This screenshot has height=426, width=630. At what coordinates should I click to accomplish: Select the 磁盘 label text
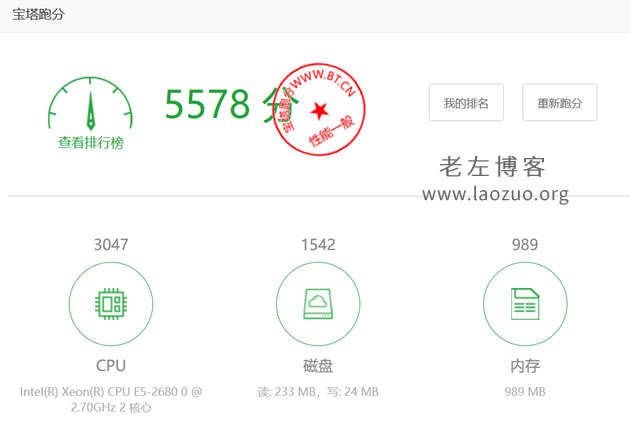click(x=317, y=365)
